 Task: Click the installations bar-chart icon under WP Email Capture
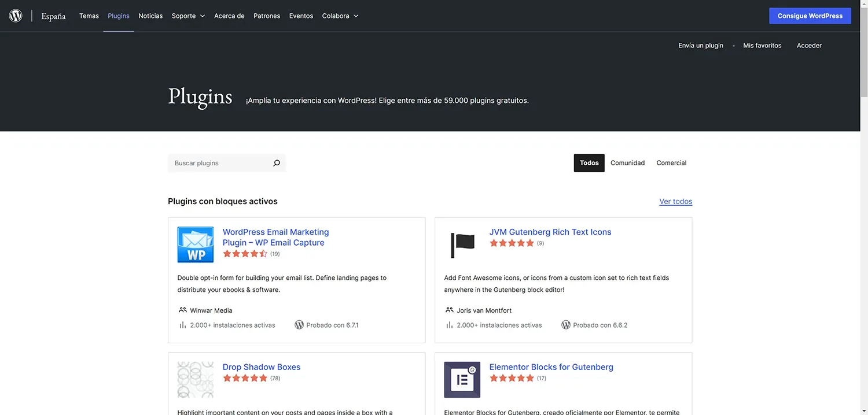(183, 325)
